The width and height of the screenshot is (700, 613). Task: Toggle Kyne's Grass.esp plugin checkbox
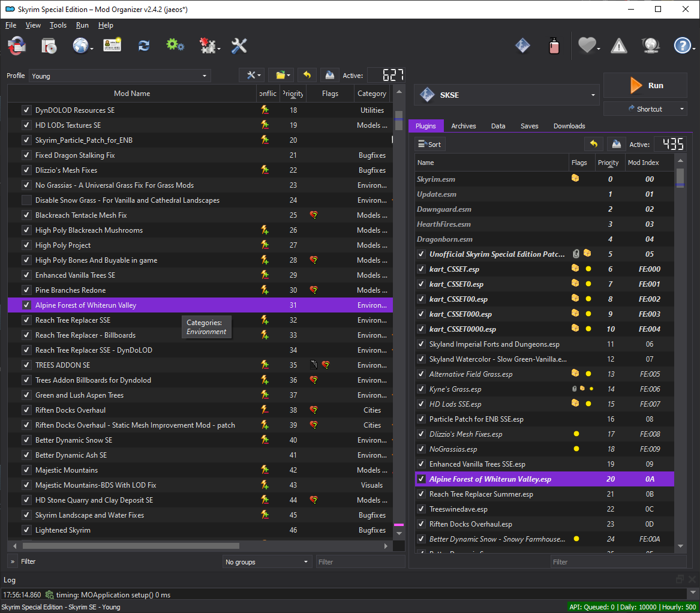point(421,389)
